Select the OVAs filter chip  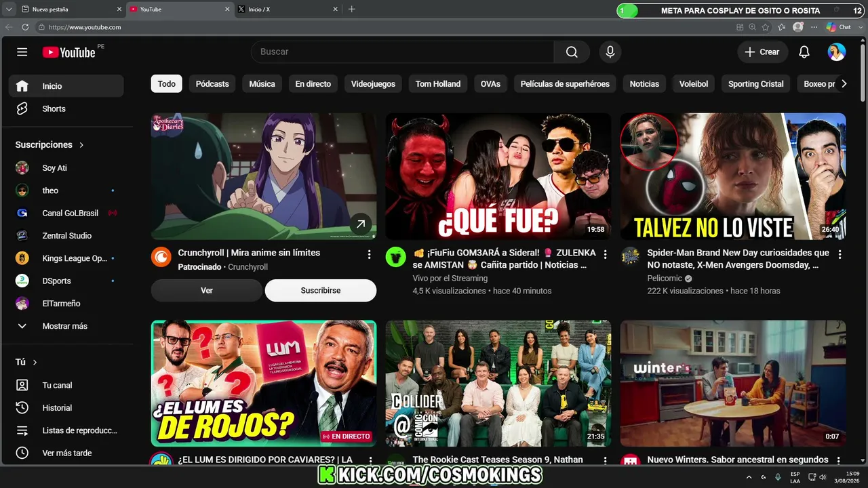click(x=490, y=84)
